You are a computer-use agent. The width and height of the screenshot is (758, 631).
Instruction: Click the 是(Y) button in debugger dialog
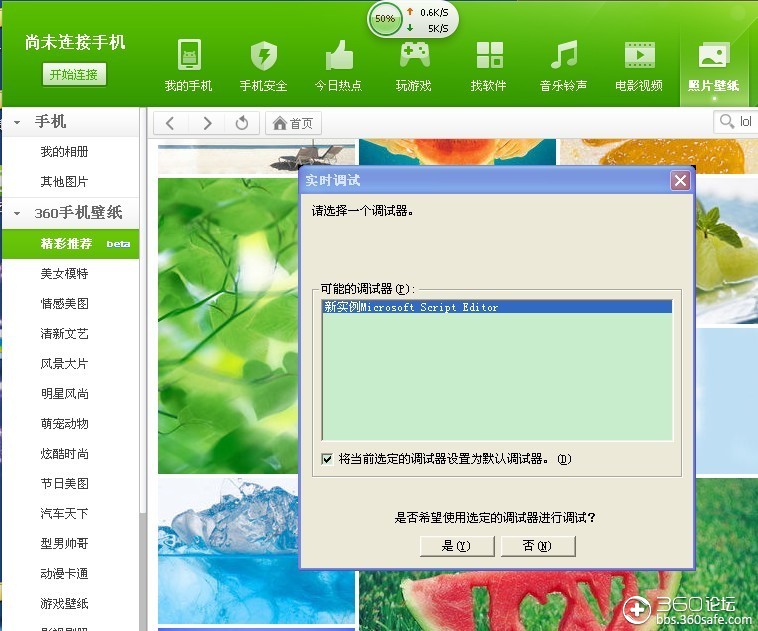coord(457,546)
